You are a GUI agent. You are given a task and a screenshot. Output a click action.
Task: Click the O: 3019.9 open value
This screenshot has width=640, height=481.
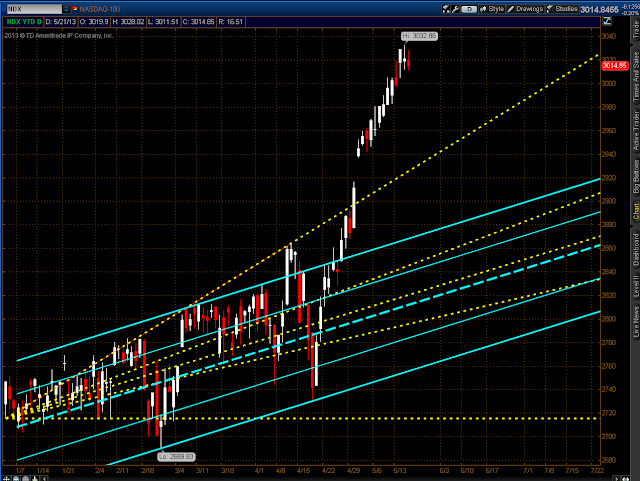click(x=94, y=22)
